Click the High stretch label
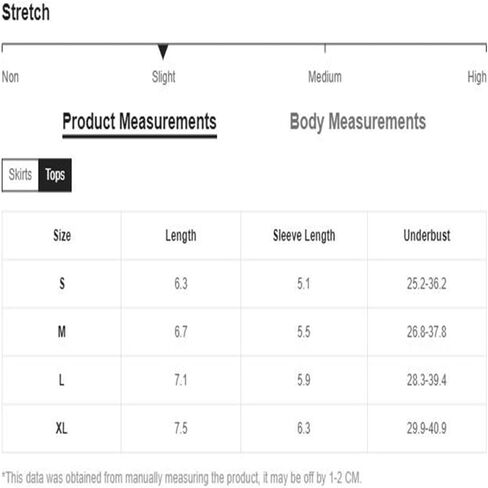Viewport: 488px width, 488px height. click(477, 77)
